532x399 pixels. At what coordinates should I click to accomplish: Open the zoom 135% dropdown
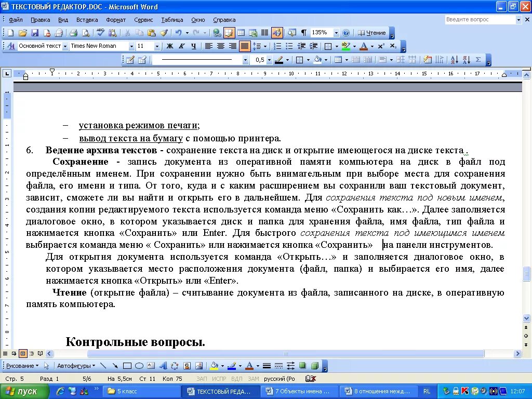(336, 33)
